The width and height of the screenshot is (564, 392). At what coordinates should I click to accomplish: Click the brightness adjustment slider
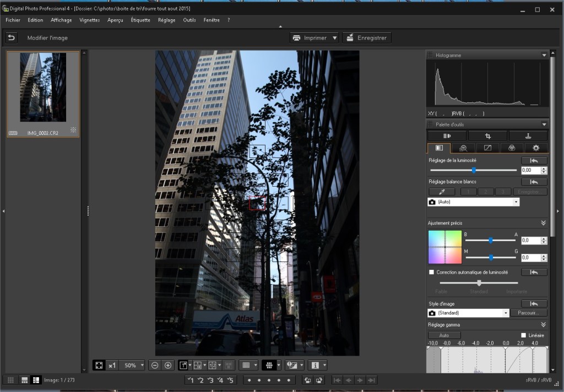(473, 170)
